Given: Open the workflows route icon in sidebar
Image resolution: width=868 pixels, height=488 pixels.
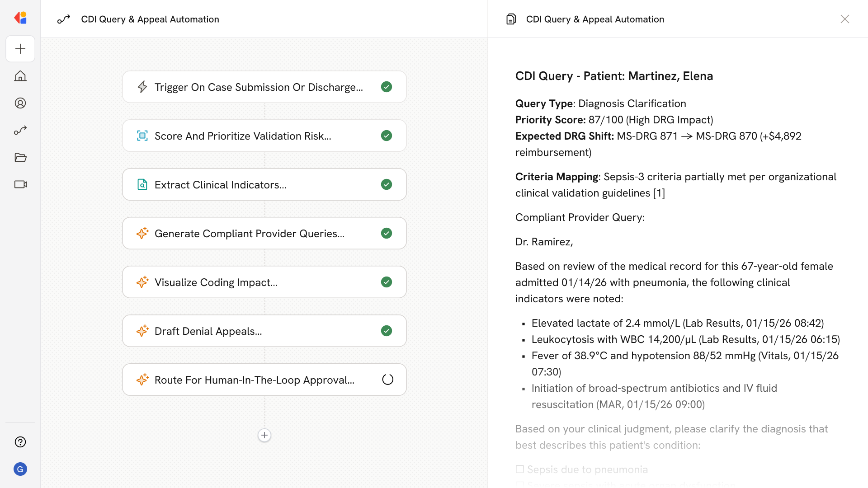Looking at the screenshot, I should (20, 130).
